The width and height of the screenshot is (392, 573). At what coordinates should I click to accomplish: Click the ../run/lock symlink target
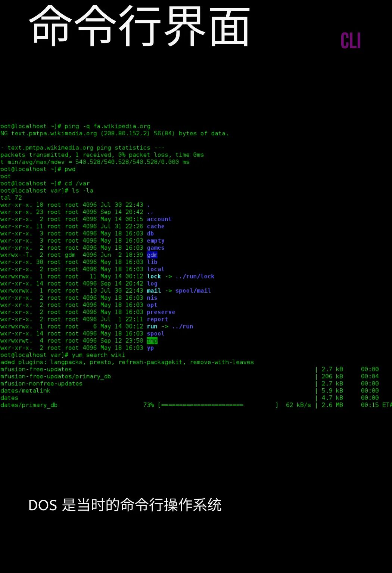(195, 276)
